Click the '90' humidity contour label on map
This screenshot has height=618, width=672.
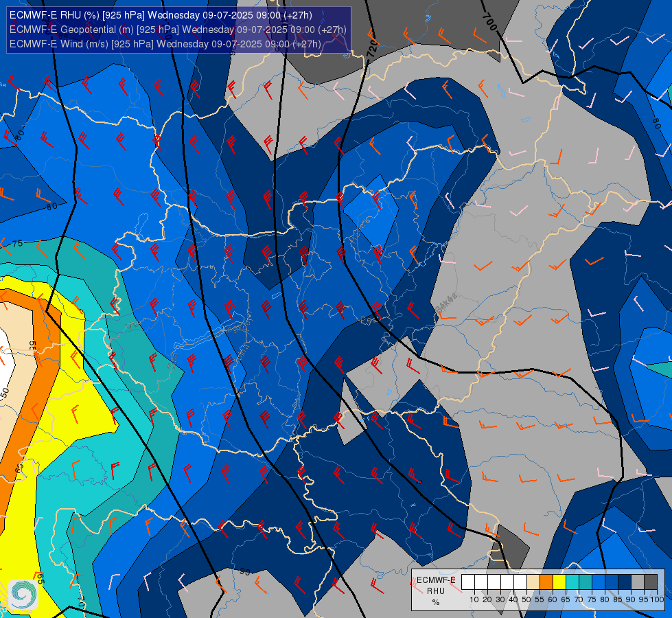point(245,571)
